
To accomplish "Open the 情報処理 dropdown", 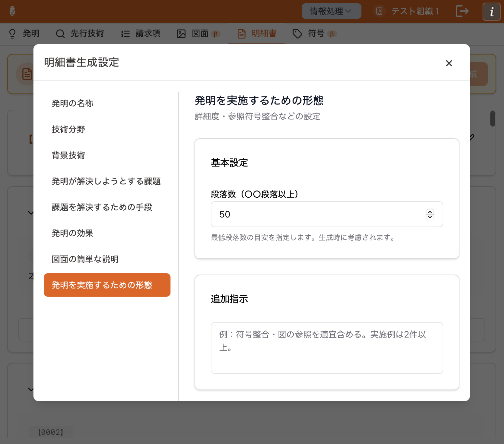I will point(331,11).
